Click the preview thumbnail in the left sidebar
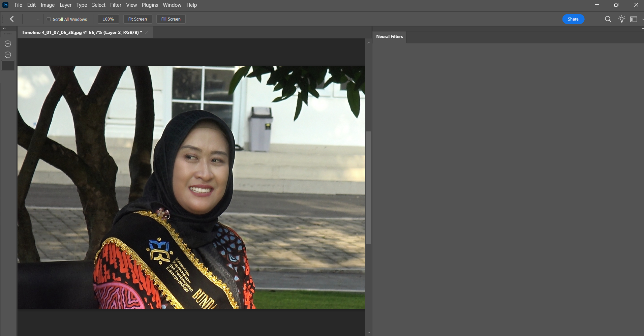644x336 pixels. tap(8, 65)
